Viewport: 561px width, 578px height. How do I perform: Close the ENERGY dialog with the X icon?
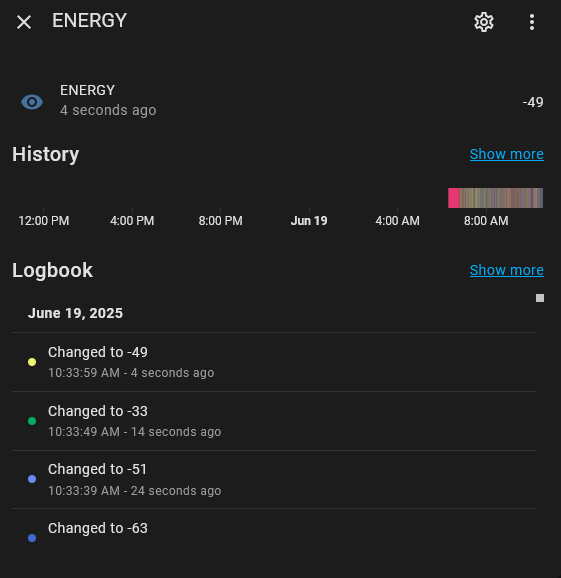[x=24, y=22]
